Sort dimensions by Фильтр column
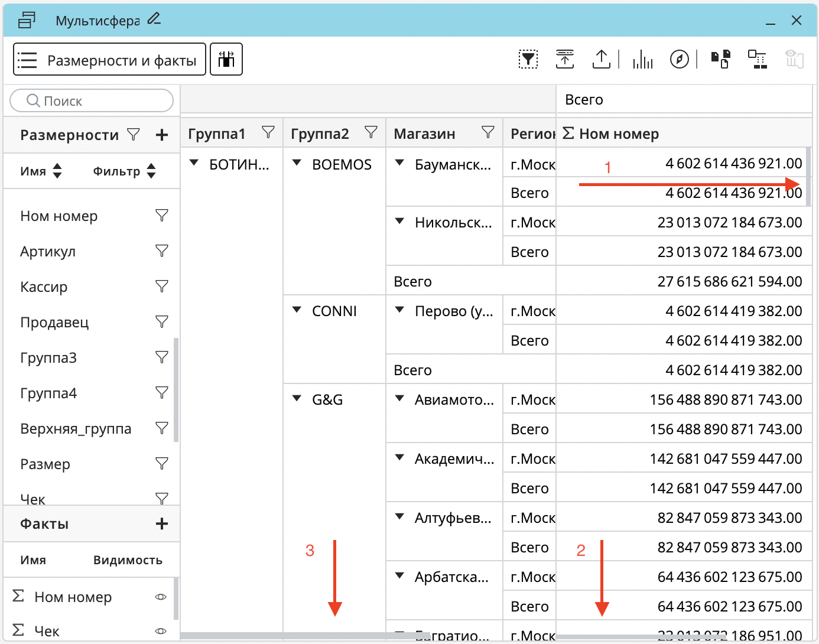Viewport: 819px width, 644px height. pos(124,171)
